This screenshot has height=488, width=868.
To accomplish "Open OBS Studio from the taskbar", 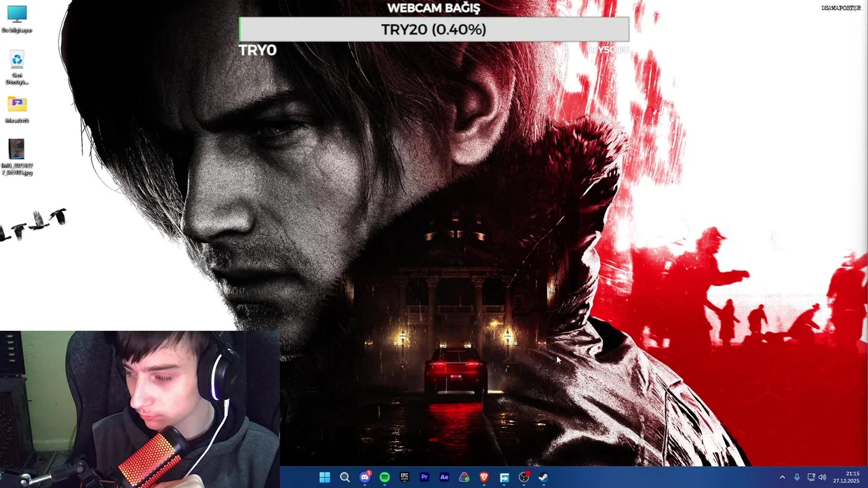I will coord(524,477).
